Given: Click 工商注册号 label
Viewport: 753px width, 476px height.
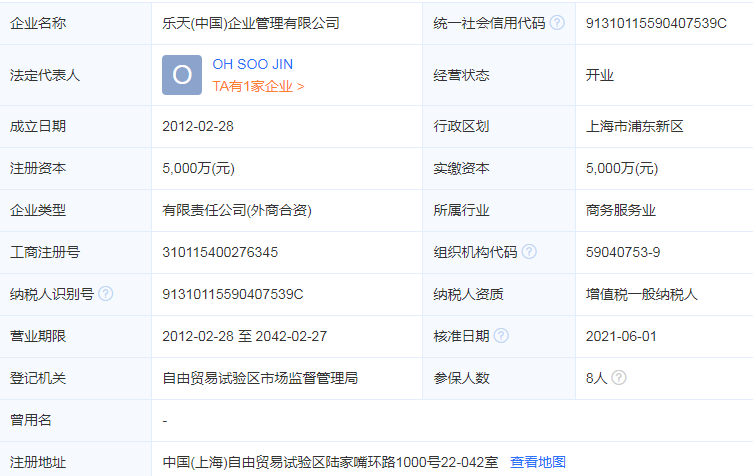Looking at the screenshot, I should [45, 252].
